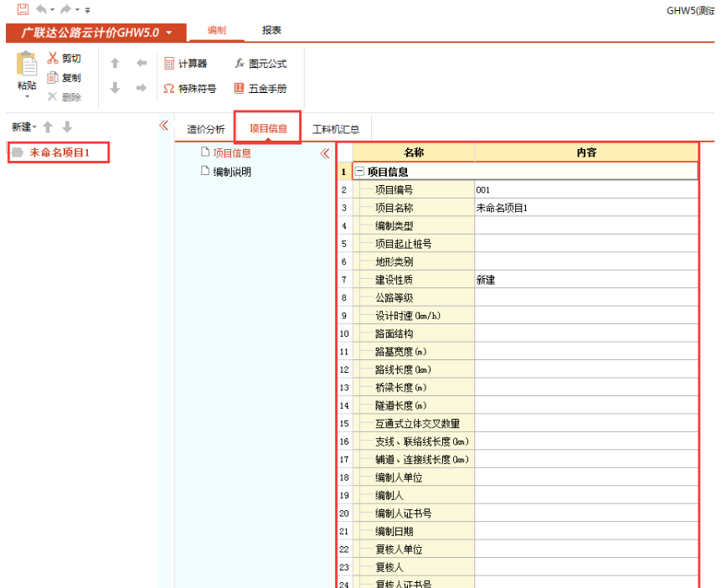722x588 pixels.
Task: Open the 工料机汇总 tab
Action: [336, 129]
